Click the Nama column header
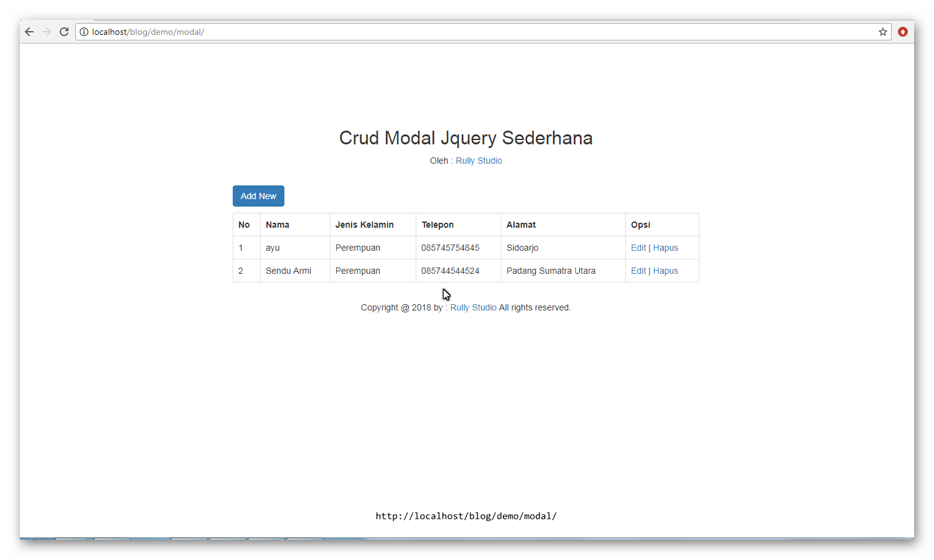 coord(278,225)
